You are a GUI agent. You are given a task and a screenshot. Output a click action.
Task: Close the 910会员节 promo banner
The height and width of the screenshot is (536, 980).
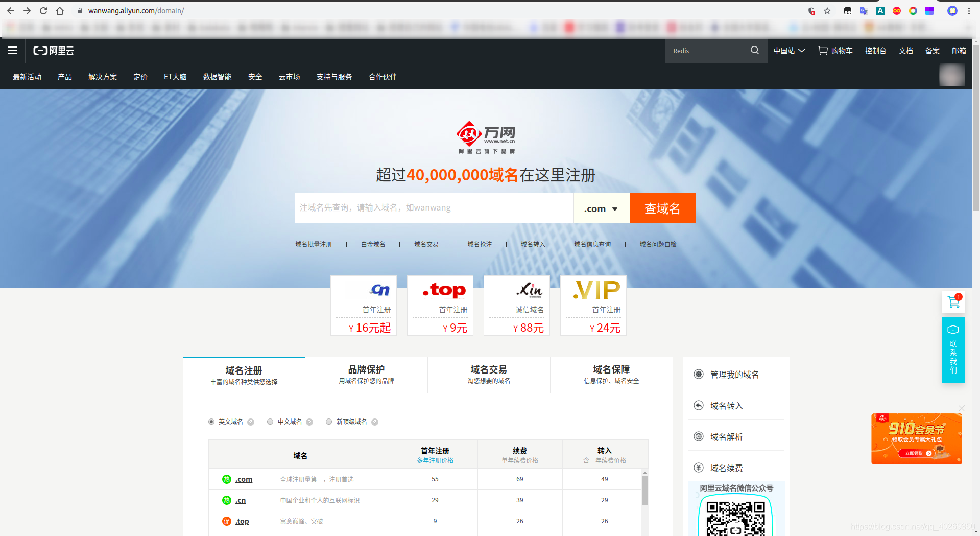point(962,408)
